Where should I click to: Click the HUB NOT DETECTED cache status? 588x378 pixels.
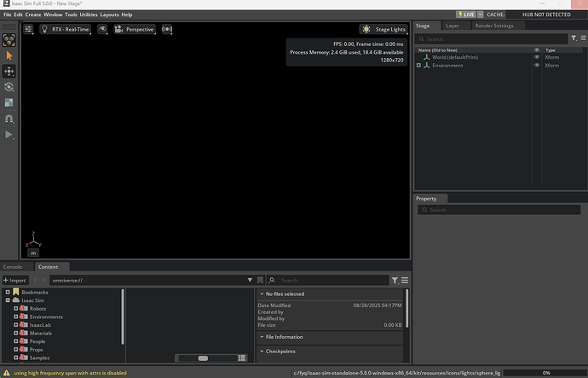[546, 15]
